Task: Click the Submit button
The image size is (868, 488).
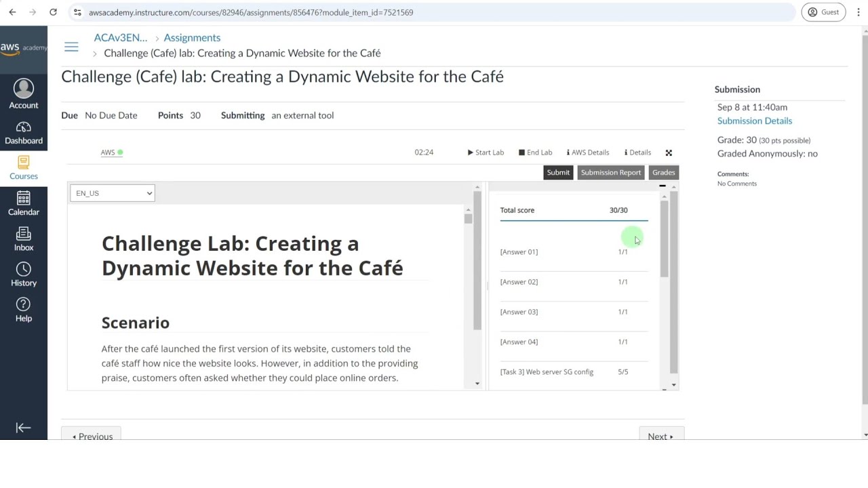Action: (x=558, y=172)
